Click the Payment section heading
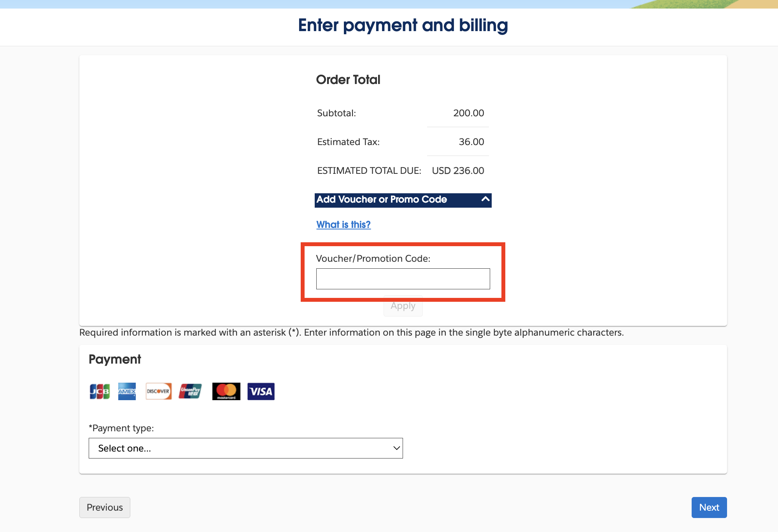The width and height of the screenshot is (778, 532). (115, 359)
